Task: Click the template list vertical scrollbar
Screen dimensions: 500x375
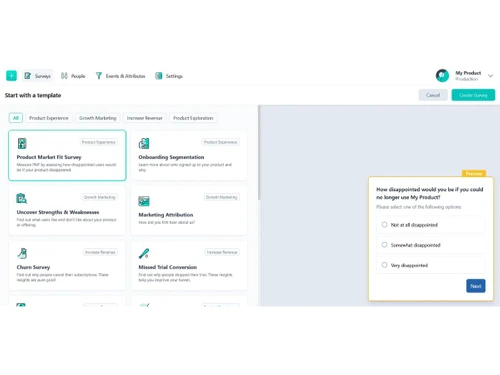Action: (x=259, y=153)
